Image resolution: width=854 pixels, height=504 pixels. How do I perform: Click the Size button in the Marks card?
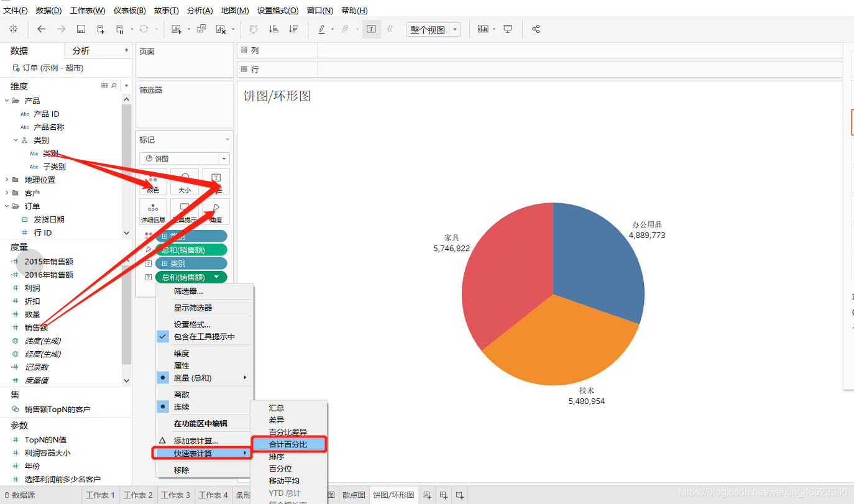[185, 181]
